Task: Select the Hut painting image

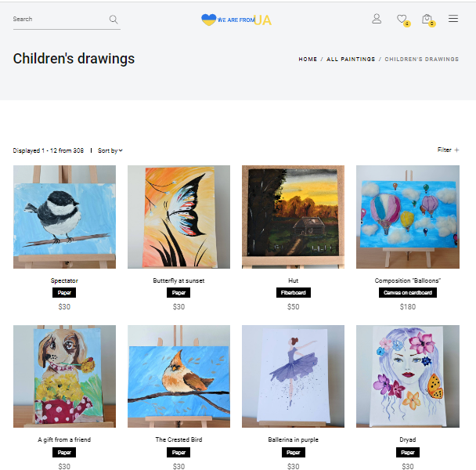Action: coord(294,217)
